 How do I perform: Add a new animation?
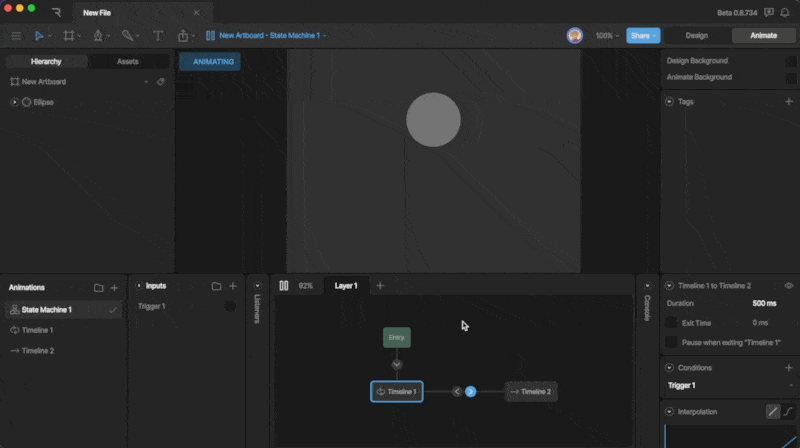(x=114, y=288)
